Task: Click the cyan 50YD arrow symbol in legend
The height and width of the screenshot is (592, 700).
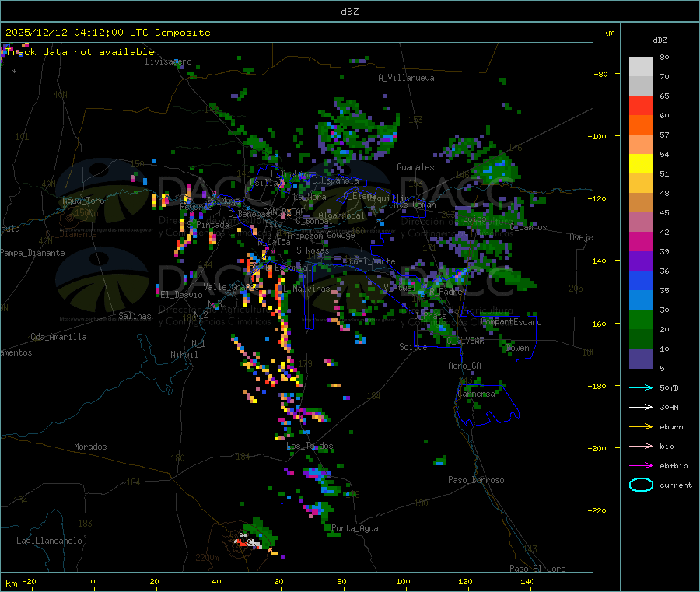Action: pos(641,387)
